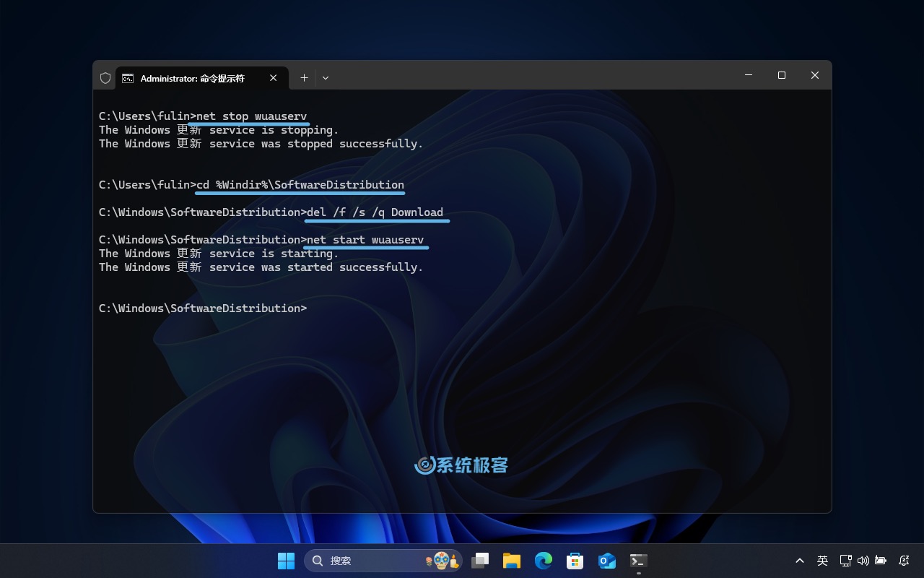Open Outlook from the taskbar

(606, 560)
